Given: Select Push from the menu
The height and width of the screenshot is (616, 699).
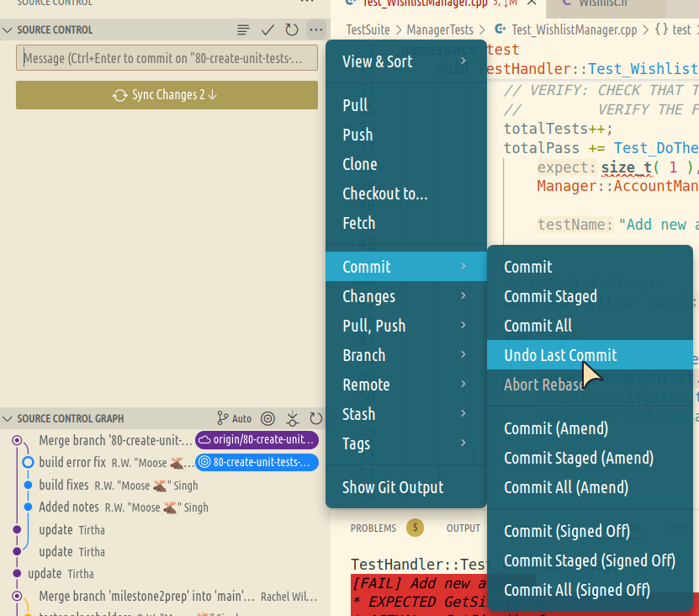Looking at the screenshot, I should tap(405, 135).
